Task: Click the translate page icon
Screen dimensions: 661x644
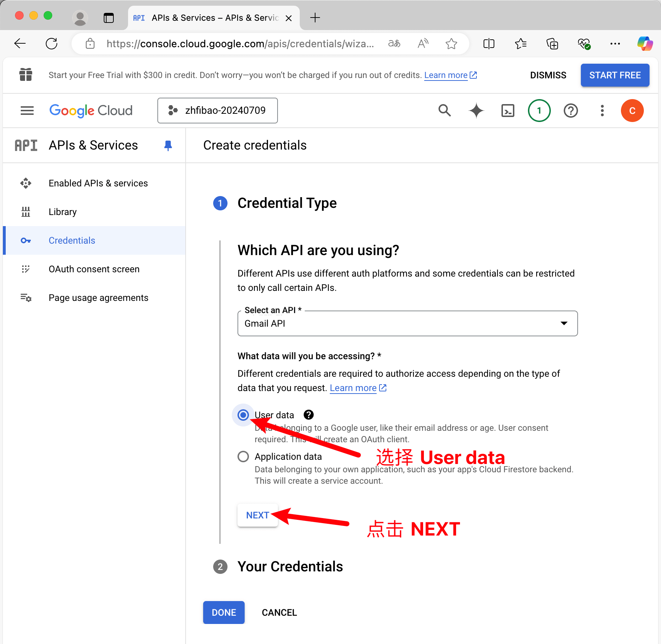Action: click(x=394, y=44)
